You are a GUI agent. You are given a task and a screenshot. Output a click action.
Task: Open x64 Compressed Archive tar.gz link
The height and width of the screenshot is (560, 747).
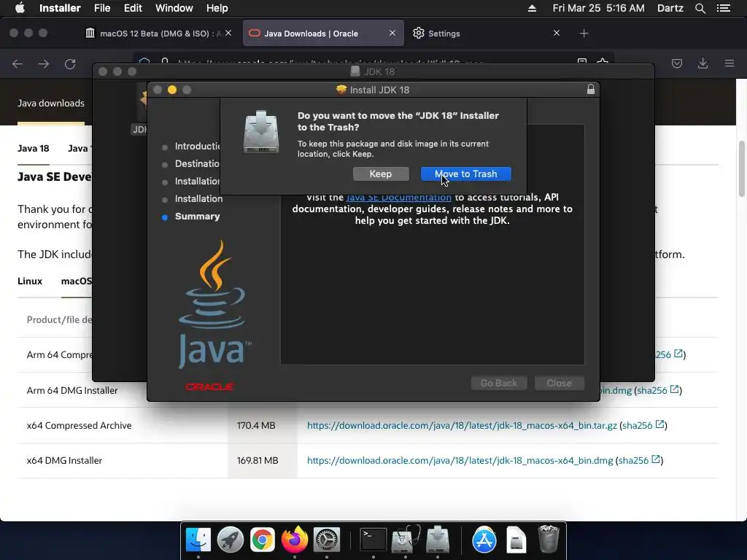462,425
